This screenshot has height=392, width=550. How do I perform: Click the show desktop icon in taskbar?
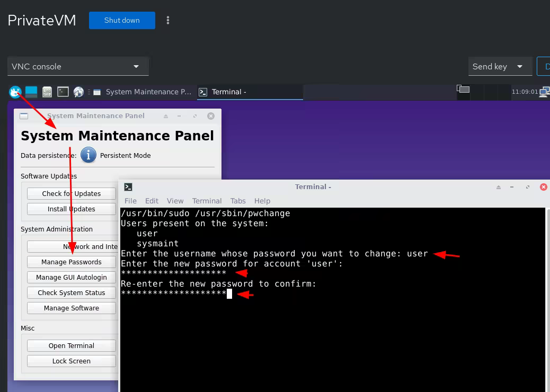click(x=31, y=92)
